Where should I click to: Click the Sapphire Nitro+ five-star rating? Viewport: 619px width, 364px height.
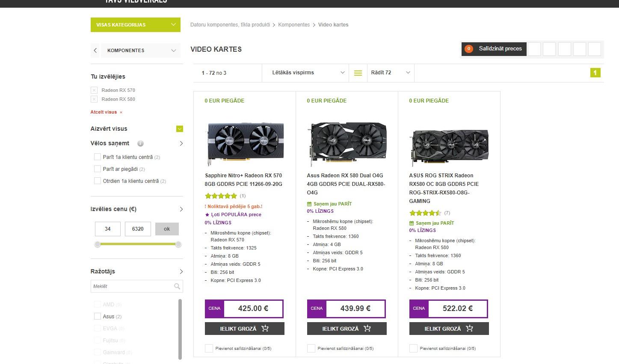pyautogui.click(x=221, y=196)
